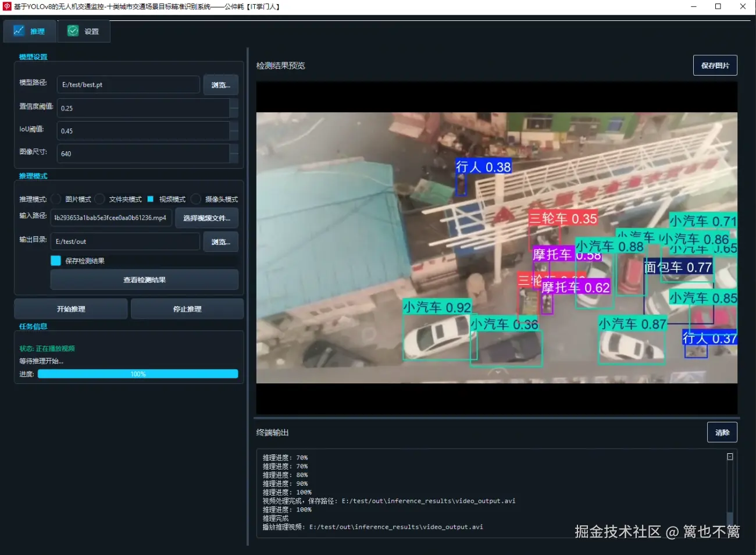
Task: Edit the output directory E:/test/out field
Action: 125,241
